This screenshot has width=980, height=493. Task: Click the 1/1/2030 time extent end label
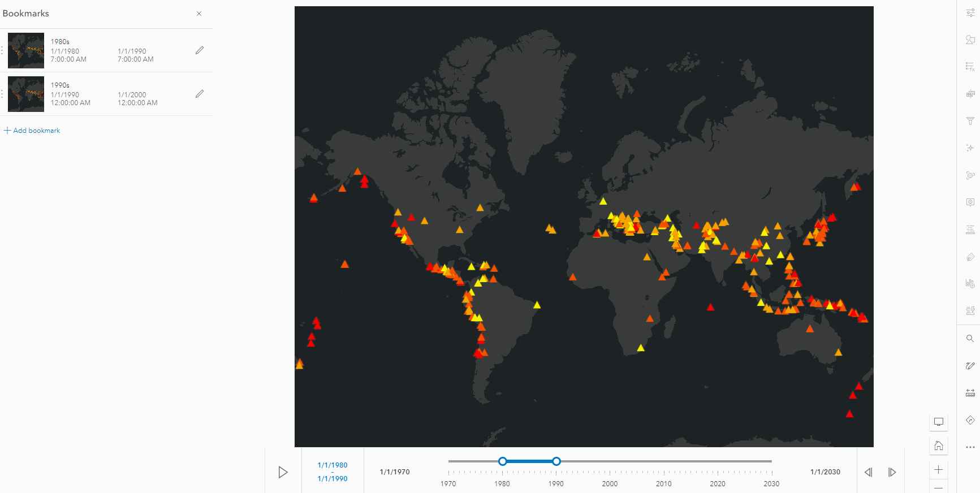pos(825,472)
